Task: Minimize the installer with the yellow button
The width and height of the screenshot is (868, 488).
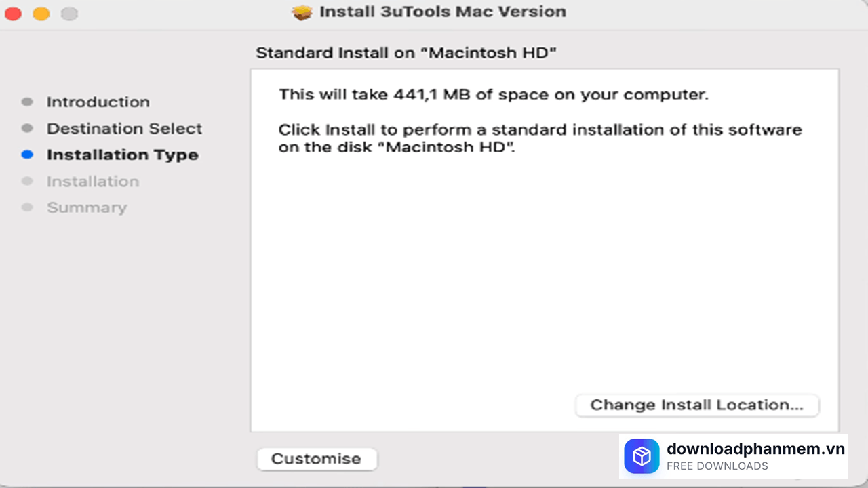Action: [x=41, y=14]
